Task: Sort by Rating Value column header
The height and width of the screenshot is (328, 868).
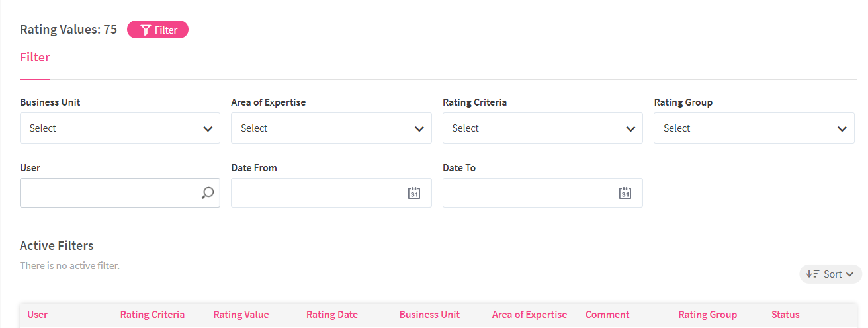Action: point(241,315)
